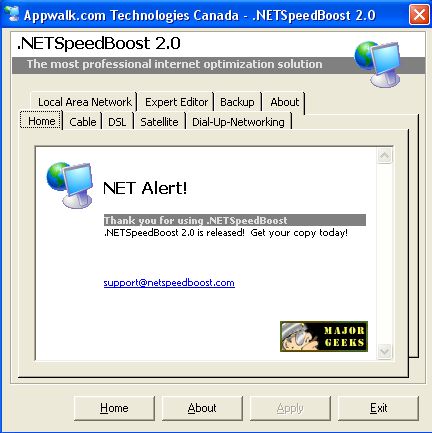Switch to the Dial-Up-Networking tab
Image resolution: width=432 pixels, height=433 pixels.
(238, 122)
